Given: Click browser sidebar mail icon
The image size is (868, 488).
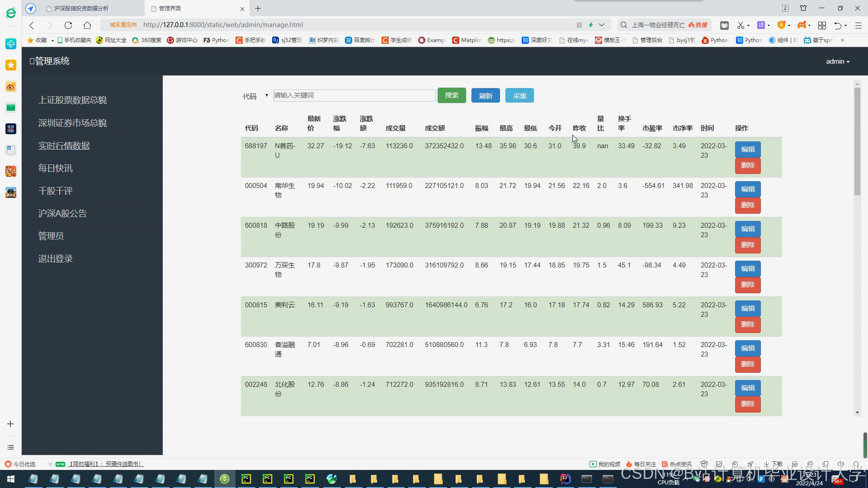Looking at the screenshot, I should [11, 108].
